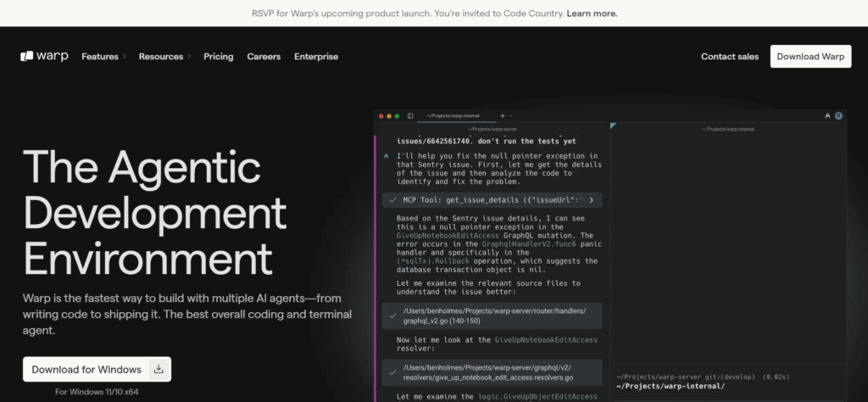Toggle the sidebar panel icon in terminal window
Image resolution: width=868 pixels, height=402 pixels.
coord(410,115)
